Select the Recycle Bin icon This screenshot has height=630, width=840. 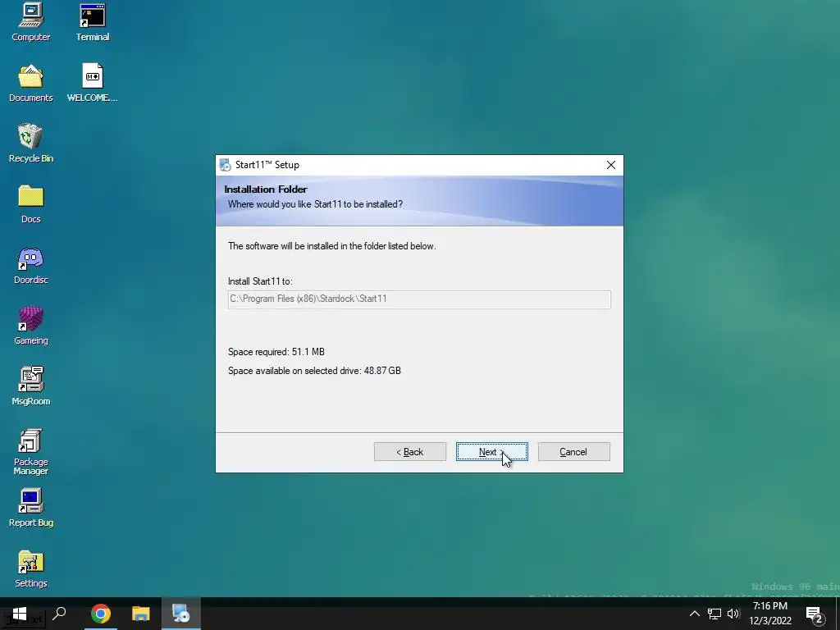(31, 144)
